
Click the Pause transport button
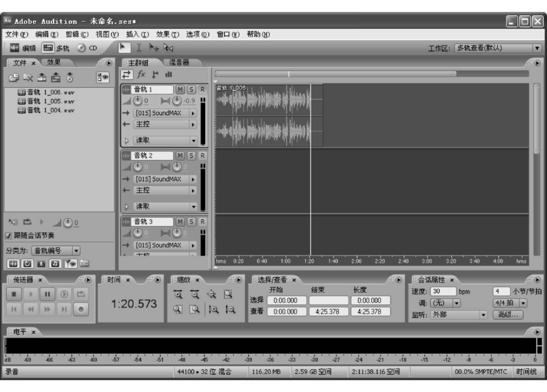47,294
